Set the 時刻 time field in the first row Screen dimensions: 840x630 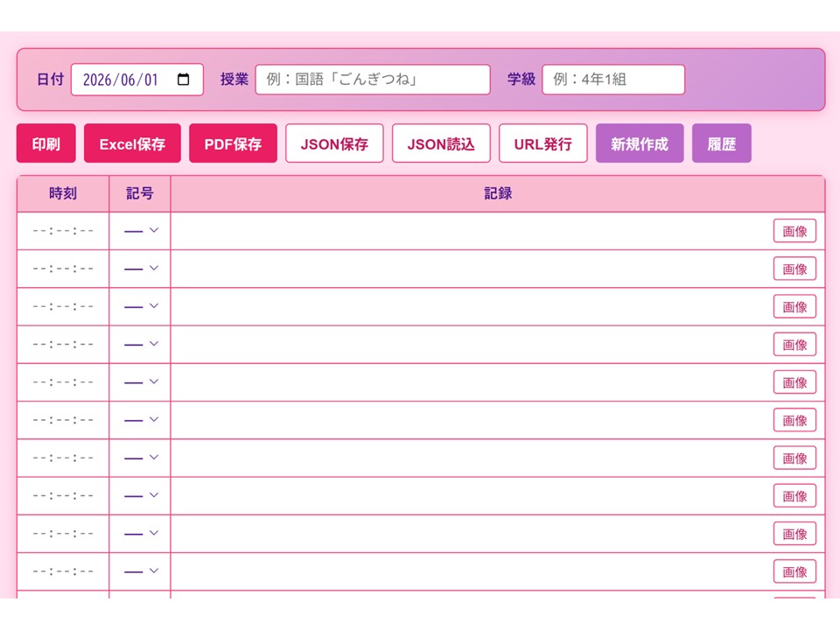tap(63, 231)
